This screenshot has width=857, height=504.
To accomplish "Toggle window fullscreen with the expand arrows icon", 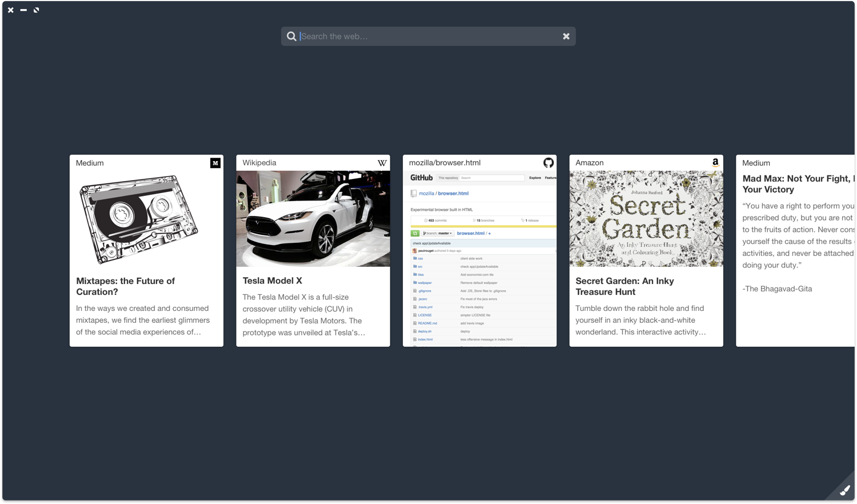I will pyautogui.click(x=37, y=10).
